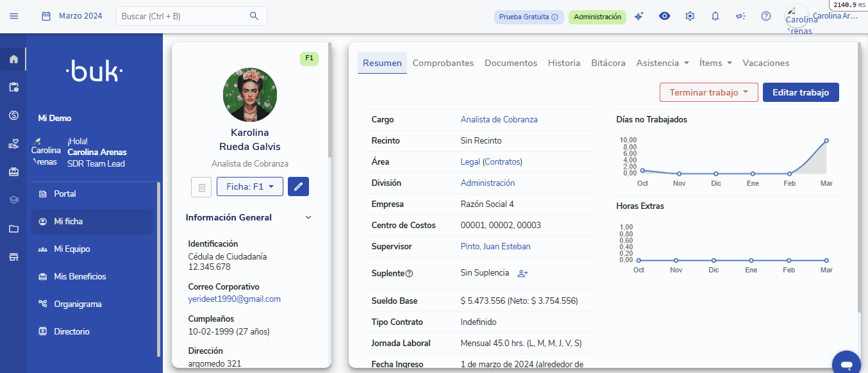Screen dimensions: 868x373
Task: Click the megaphone announcements icon in top bar
Action: pyautogui.click(x=740, y=16)
